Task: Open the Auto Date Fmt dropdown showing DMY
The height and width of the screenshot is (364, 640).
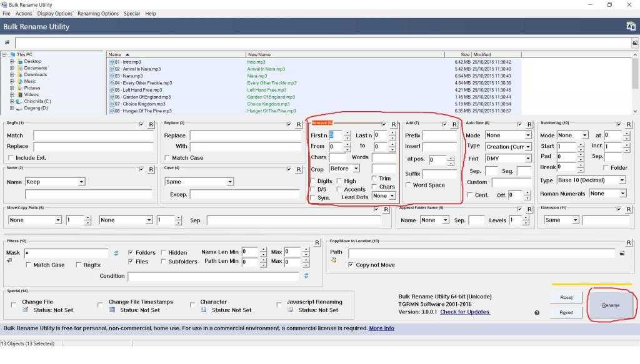Action: tap(507, 159)
